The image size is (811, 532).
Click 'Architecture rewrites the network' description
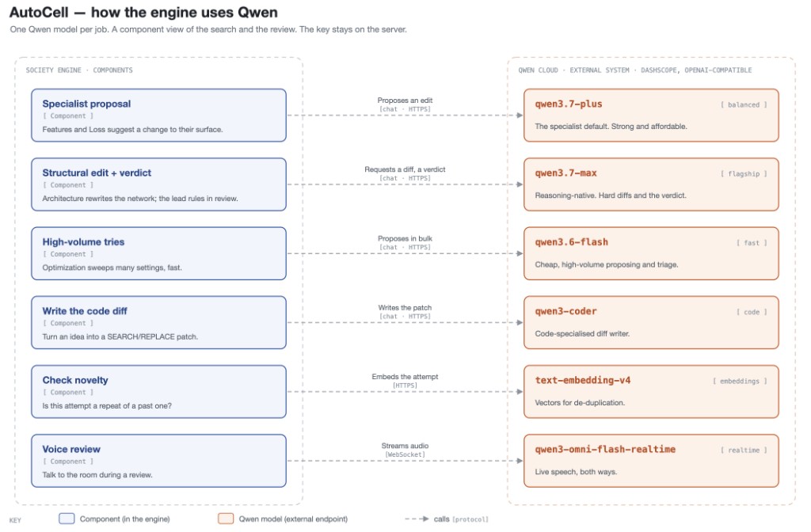click(x=140, y=199)
